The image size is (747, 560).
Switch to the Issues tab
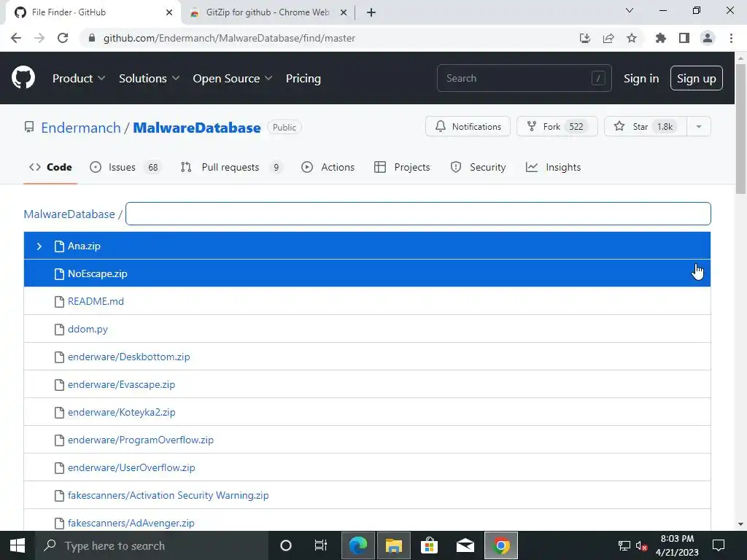tap(125, 167)
